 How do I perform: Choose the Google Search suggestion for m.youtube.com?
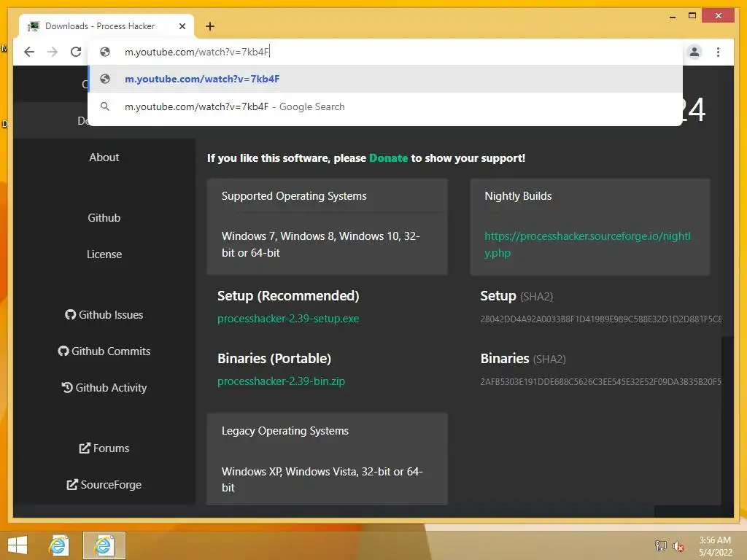pos(385,106)
